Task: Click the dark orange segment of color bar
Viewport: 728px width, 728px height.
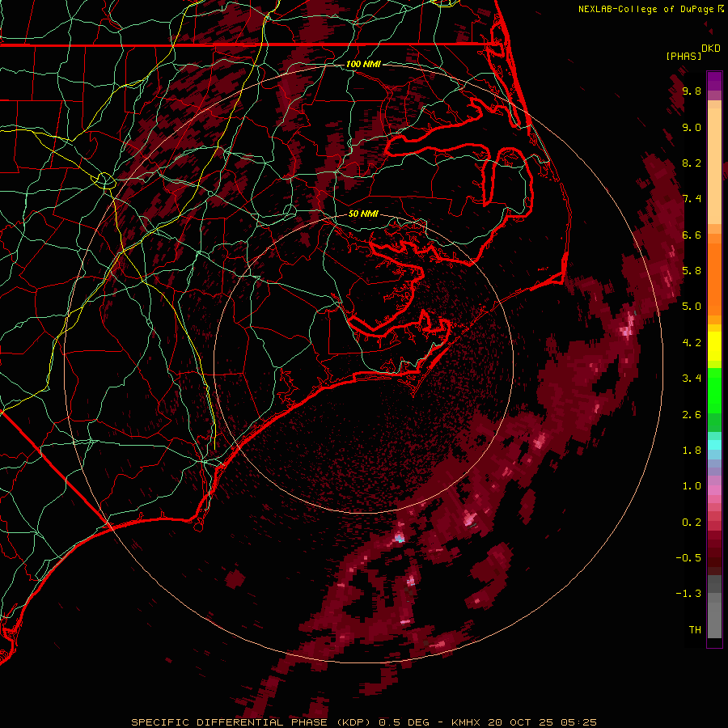Action: coord(714,278)
